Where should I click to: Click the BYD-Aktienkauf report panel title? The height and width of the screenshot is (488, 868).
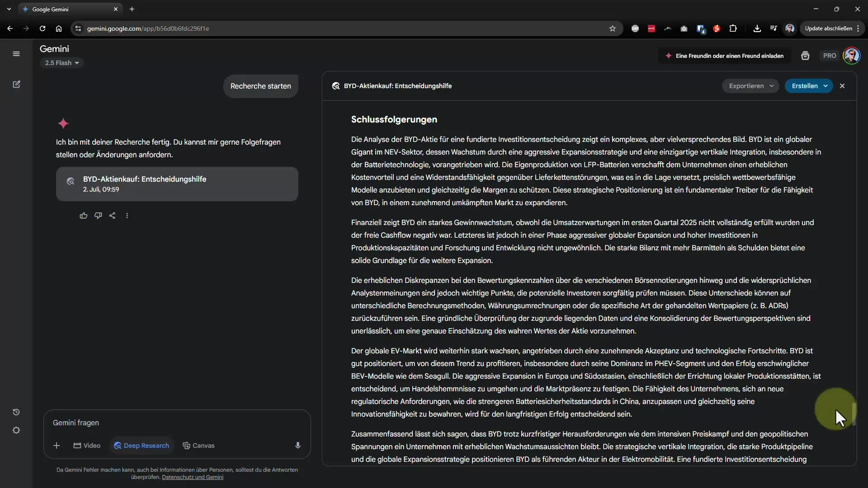(398, 86)
